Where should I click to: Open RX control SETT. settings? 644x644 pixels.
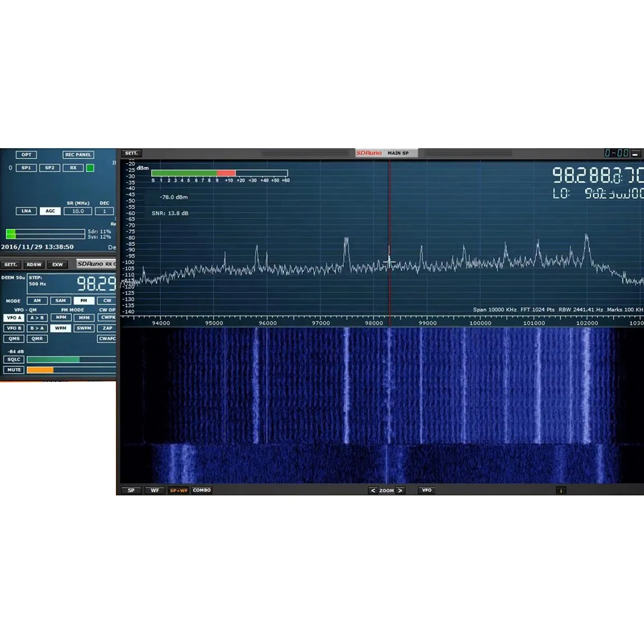pyautogui.click(x=11, y=265)
